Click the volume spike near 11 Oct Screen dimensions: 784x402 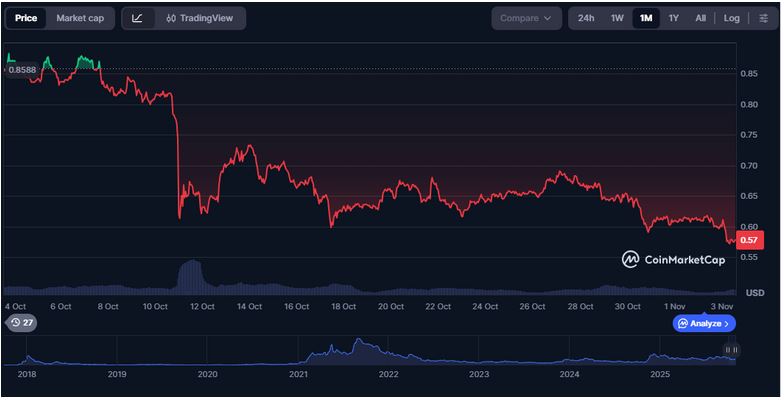tap(188, 272)
